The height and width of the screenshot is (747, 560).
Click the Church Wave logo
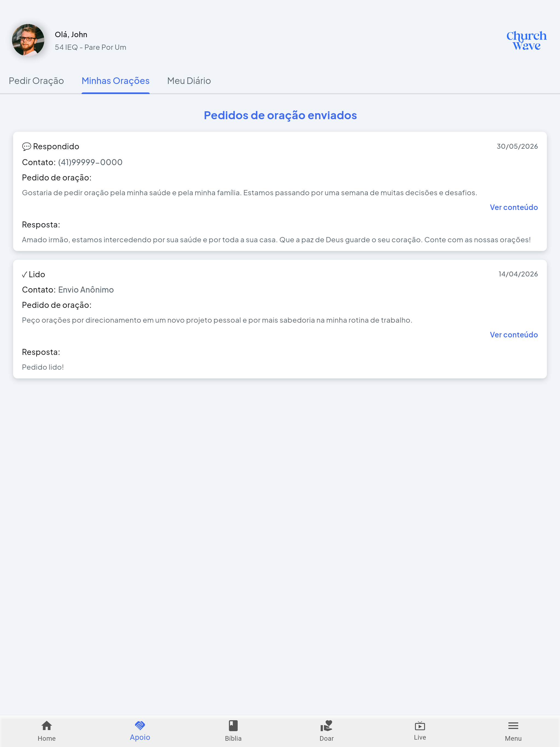(x=526, y=40)
